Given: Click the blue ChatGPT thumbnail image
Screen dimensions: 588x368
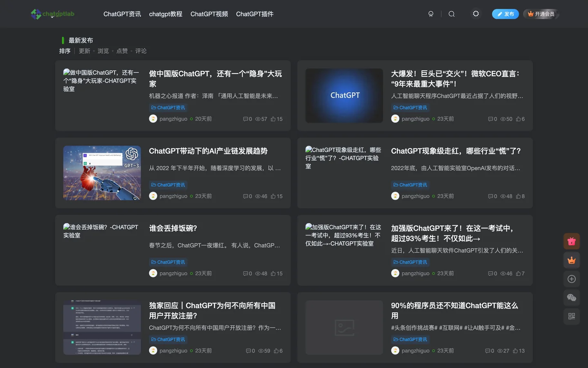Looking at the screenshot, I should tap(344, 96).
